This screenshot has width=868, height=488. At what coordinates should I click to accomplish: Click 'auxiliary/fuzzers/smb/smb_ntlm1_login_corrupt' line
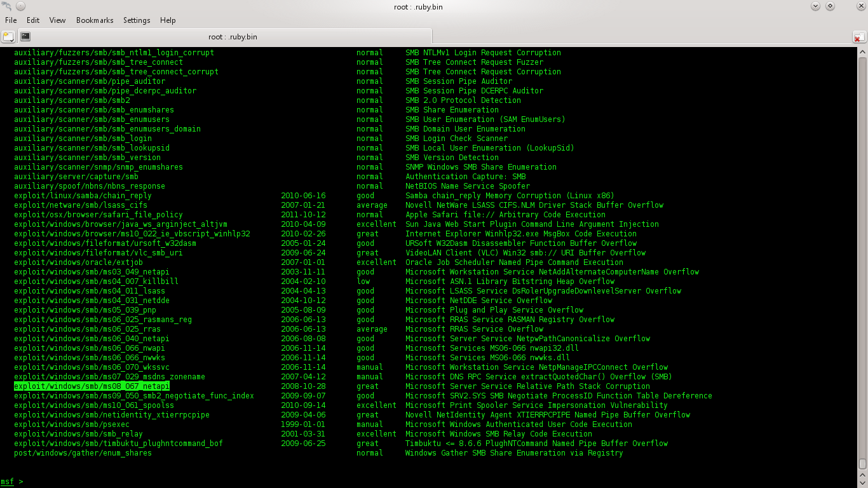(114, 53)
